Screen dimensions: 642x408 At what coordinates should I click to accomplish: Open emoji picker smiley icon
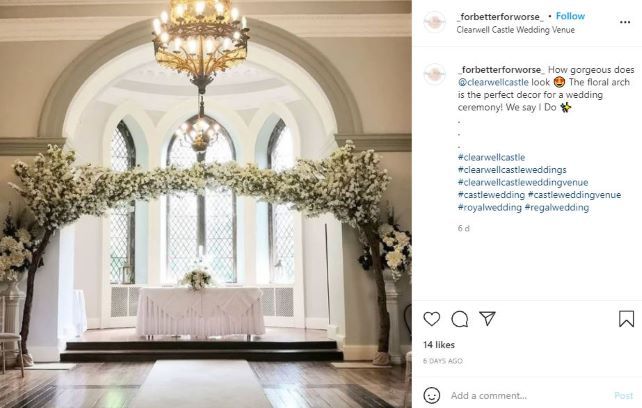coord(432,395)
